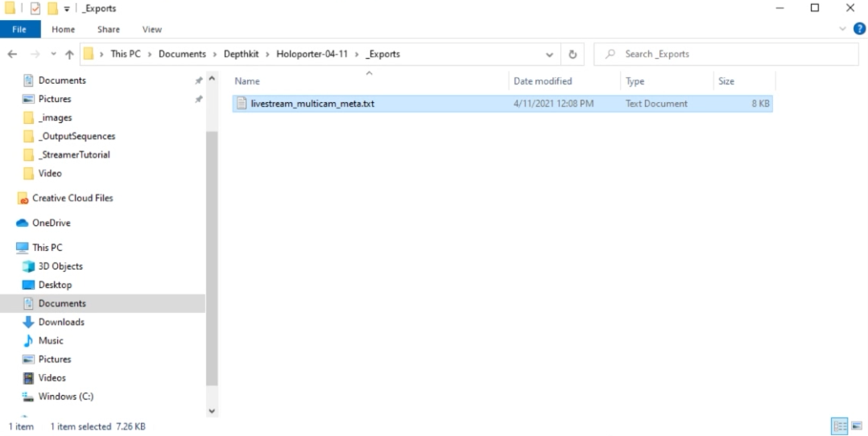868x436 pixels.
Task: Expand the ribbon with chevron arrow
Action: (842, 29)
